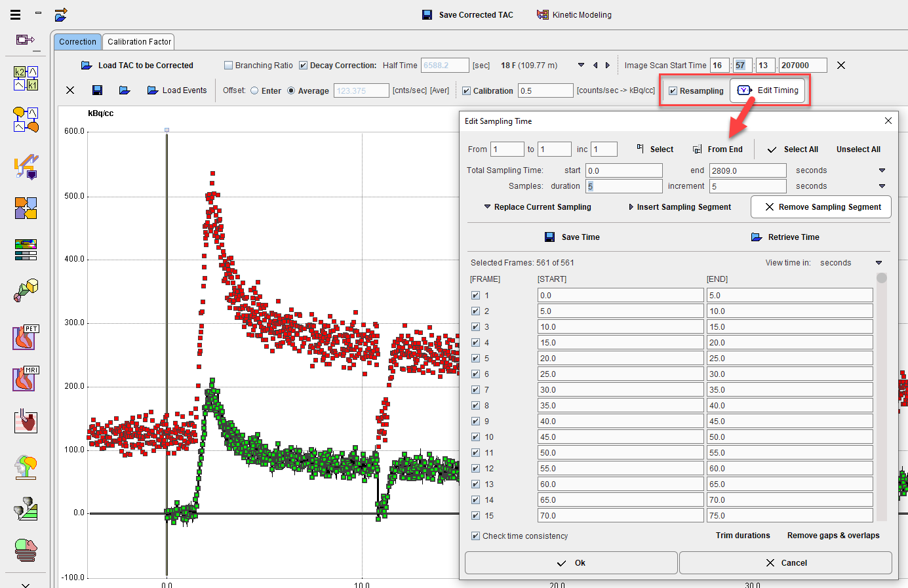The height and width of the screenshot is (588, 908).
Task: Click From End button
Action: [x=718, y=149]
